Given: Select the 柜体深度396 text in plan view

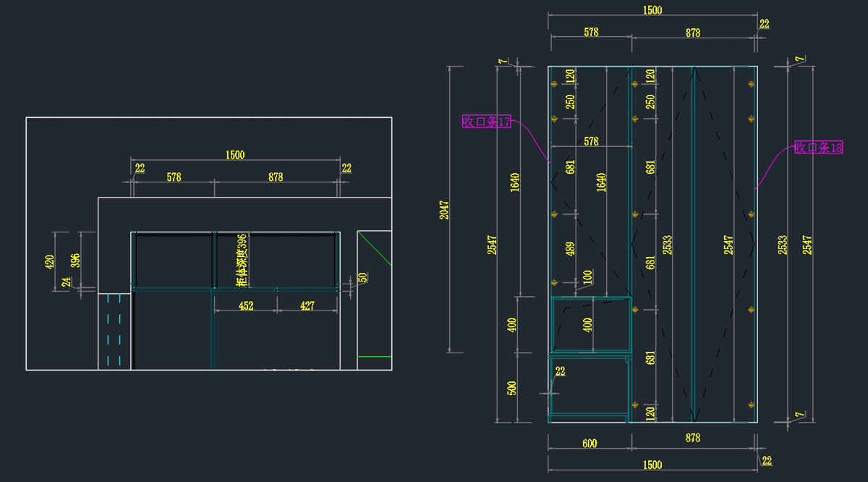Looking at the screenshot, I should [x=242, y=259].
